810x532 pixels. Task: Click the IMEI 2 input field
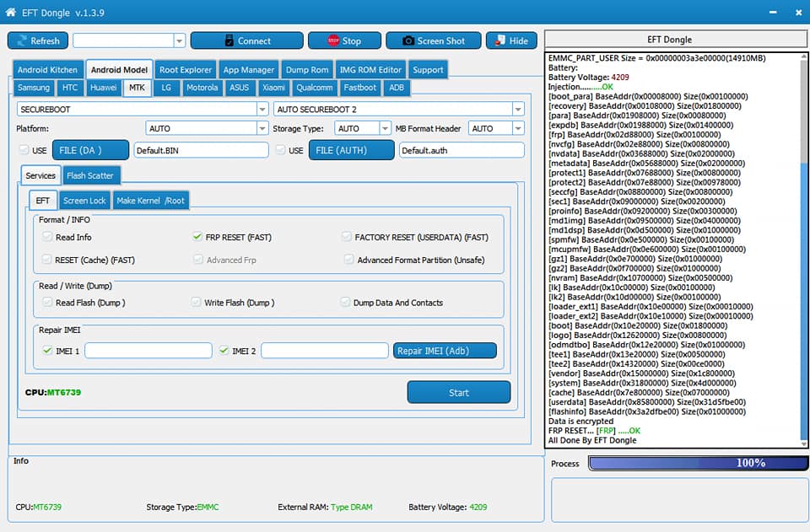(324, 351)
